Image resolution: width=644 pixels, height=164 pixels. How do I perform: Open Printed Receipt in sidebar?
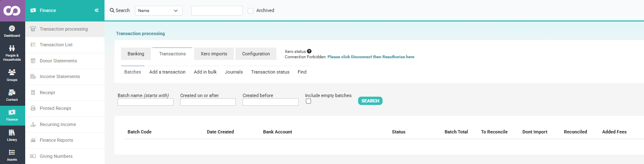pyautogui.click(x=65, y=108)
